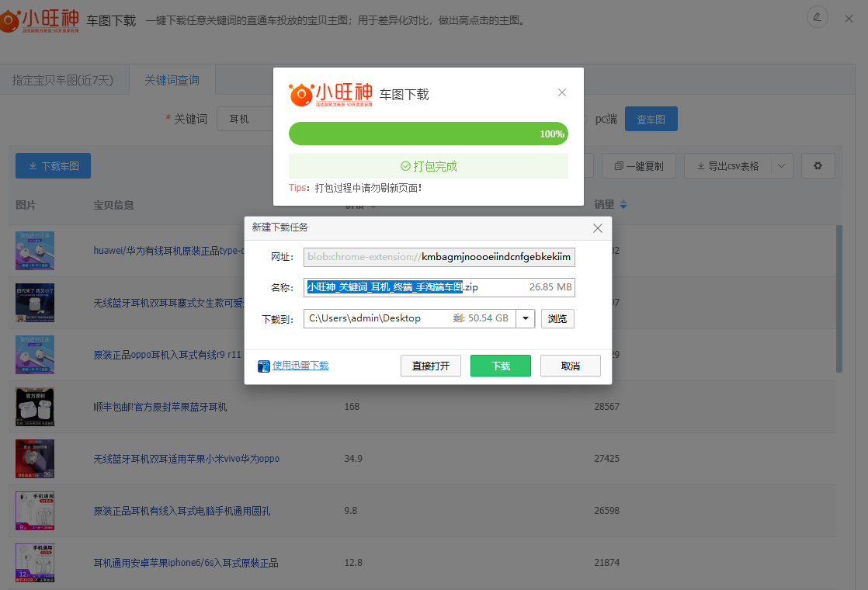The image size is (868, 590).
Task: Click the 名称 filename input field
Action: point(439,287)
